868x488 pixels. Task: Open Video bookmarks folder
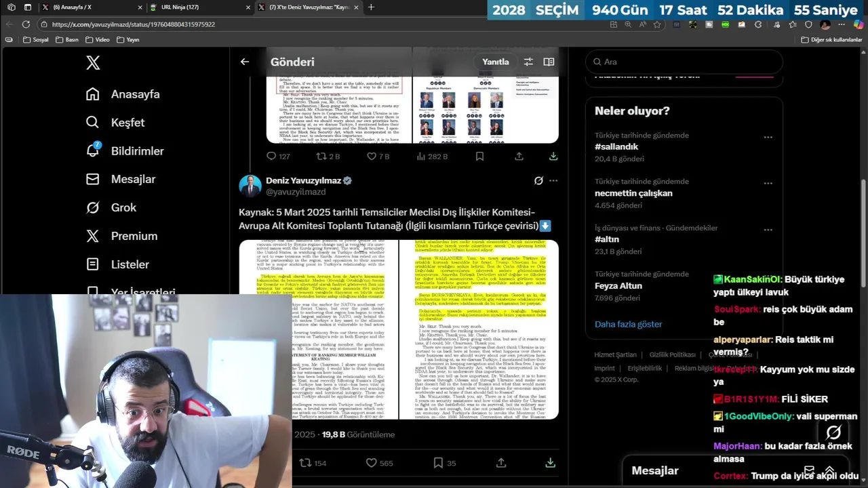click(98, 40)
